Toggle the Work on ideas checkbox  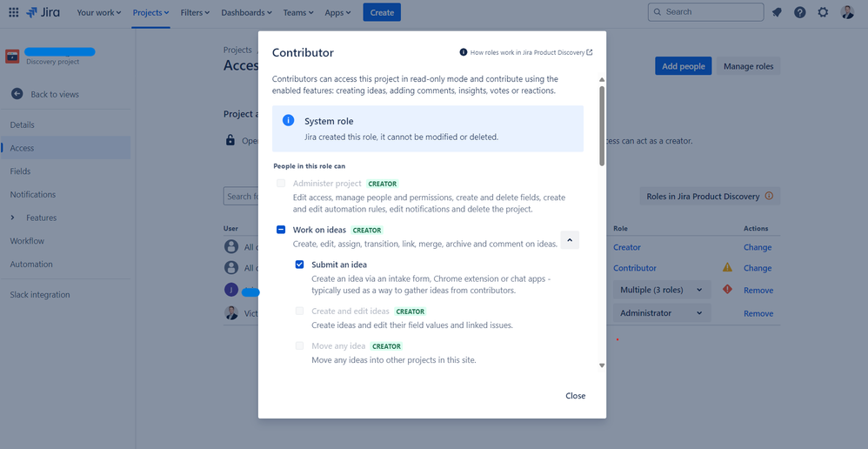tap(281, 230)
